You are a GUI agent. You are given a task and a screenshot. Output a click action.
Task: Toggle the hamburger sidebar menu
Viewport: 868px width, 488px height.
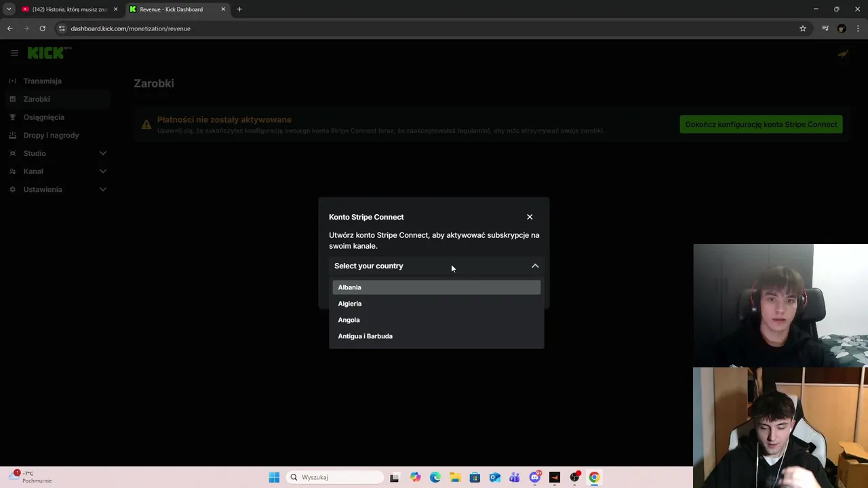(14, 53)
